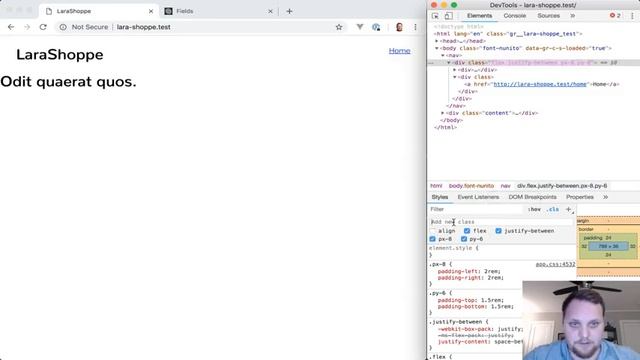Click the box model content size
The image size is (640, 360).
point(608,247)
